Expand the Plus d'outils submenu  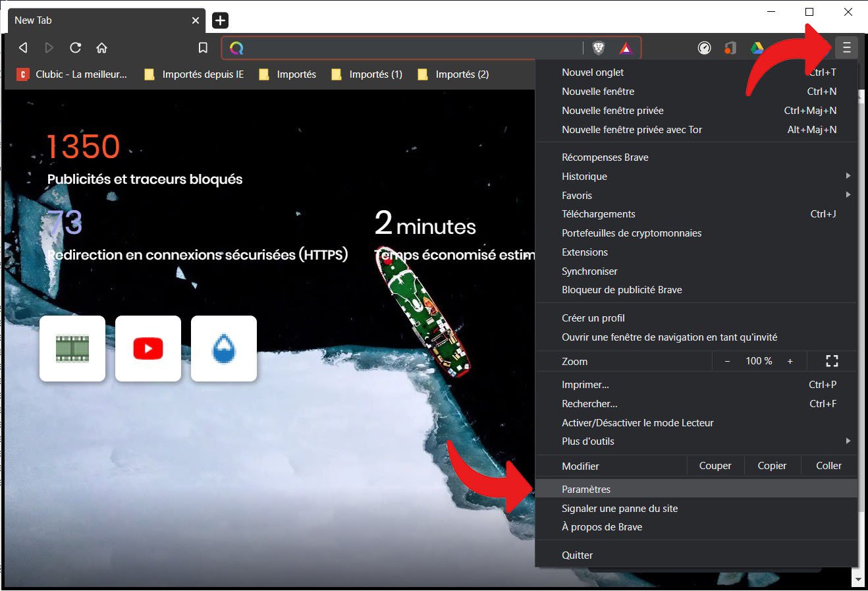(x=698, y=441)
